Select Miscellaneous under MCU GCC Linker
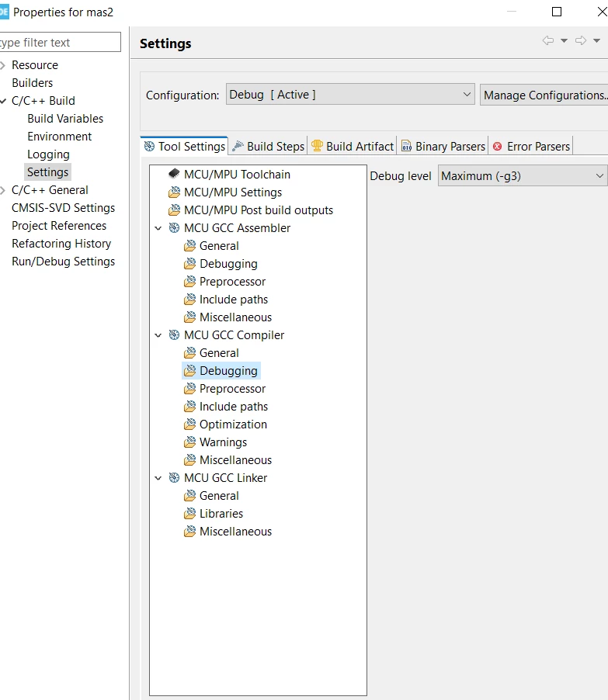 235,532
